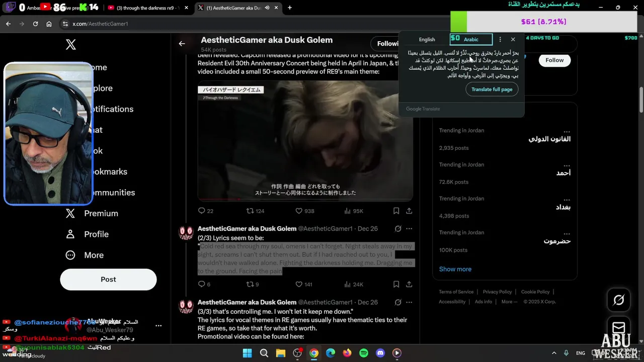The width and height of the screenshot is (644, 362).
Task: Open Bookmarks in the sidebar
Action: pyautogui.click(x=110, y=171)
